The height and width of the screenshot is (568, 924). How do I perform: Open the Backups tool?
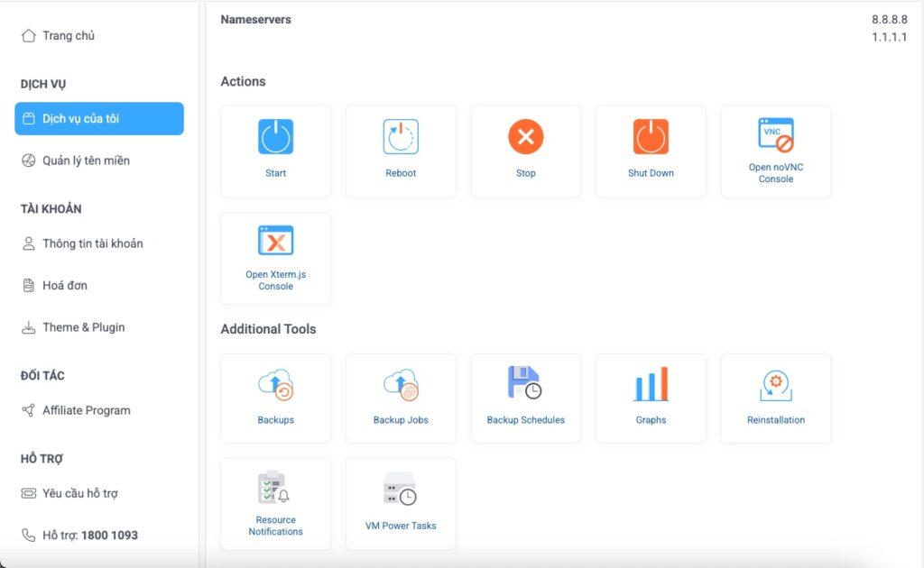coord(275,386)
